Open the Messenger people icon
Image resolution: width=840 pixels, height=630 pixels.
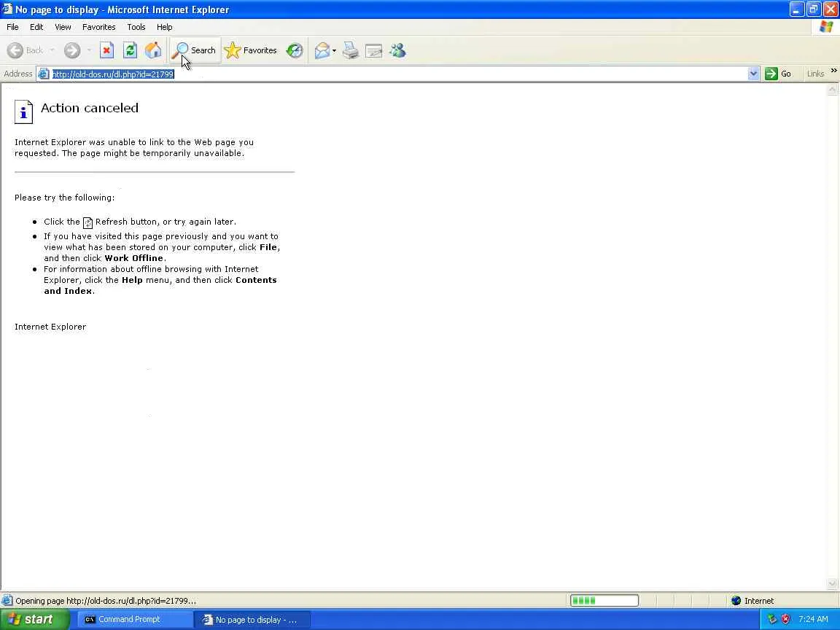click(x=397, y=50)
